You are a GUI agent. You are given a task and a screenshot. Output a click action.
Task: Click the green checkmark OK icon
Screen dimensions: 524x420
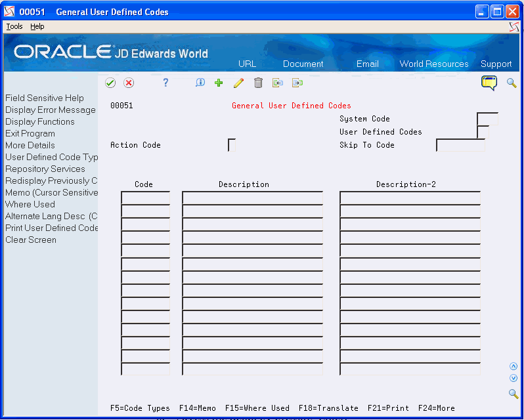(110, 83)
